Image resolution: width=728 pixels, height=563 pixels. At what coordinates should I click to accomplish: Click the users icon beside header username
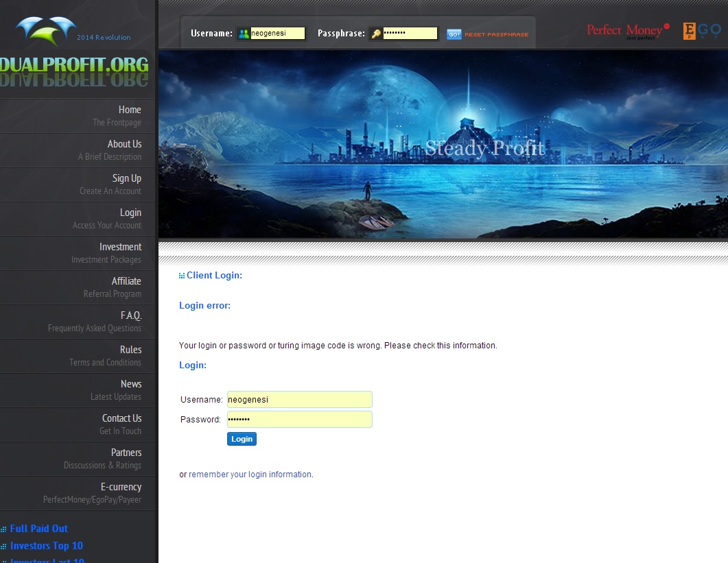click(x=244, y=34)
